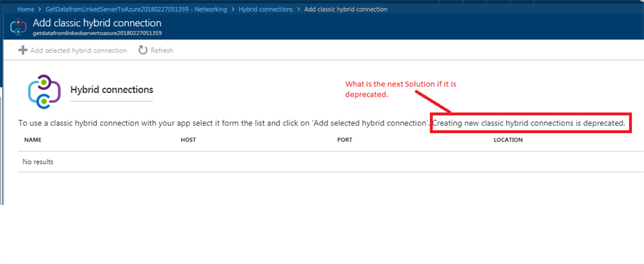This screenshot has height=264, width=644.
Task: Click the large Hybrid connections logo
Action: [x=44, y=92]
